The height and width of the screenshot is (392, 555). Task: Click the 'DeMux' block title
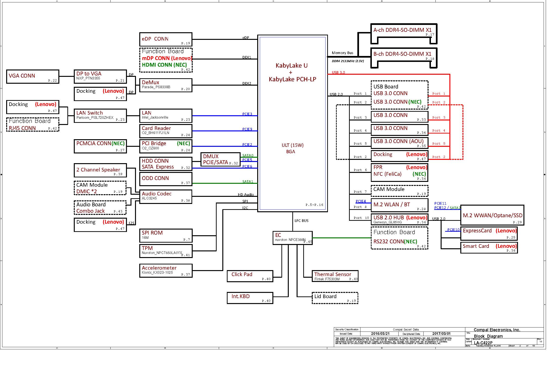[x=150, y=82]
